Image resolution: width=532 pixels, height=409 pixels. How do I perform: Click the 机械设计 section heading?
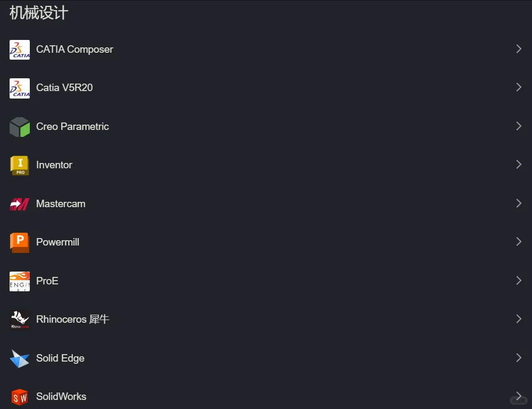(39, 13)
